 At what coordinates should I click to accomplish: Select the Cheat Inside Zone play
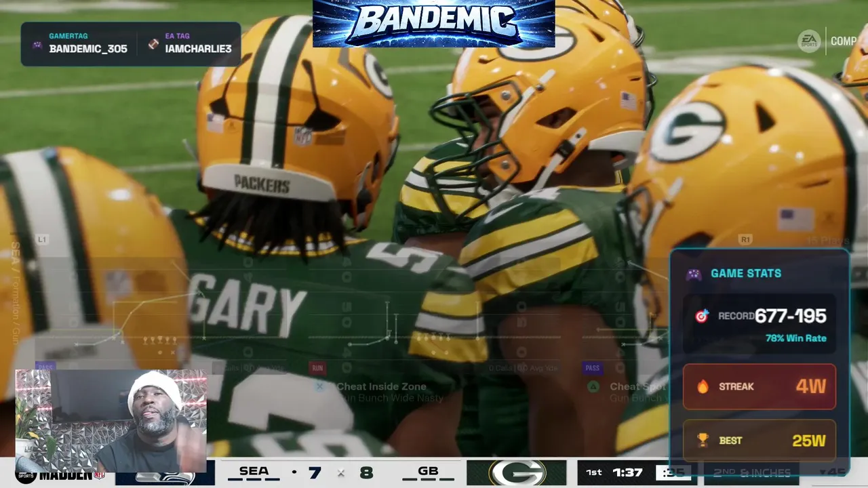[381, 386]
